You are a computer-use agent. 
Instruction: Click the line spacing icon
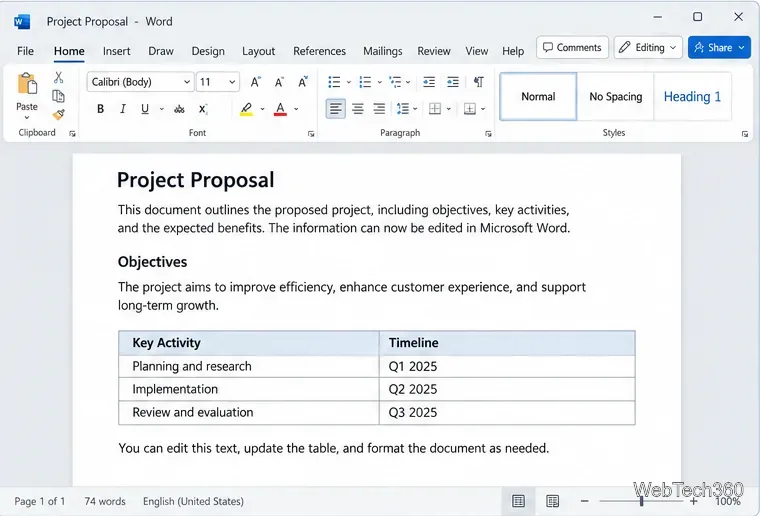click(x=403, y=109)
